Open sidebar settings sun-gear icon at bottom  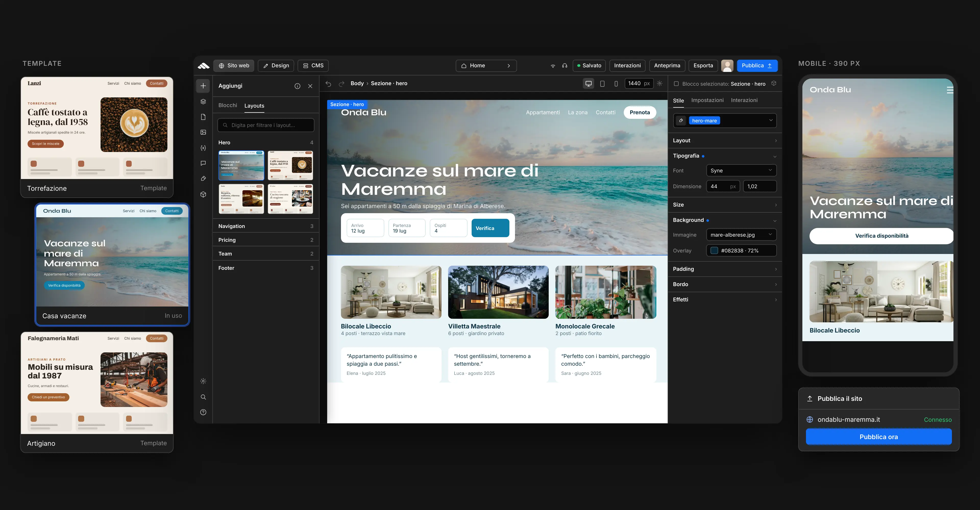coord(203,381)
